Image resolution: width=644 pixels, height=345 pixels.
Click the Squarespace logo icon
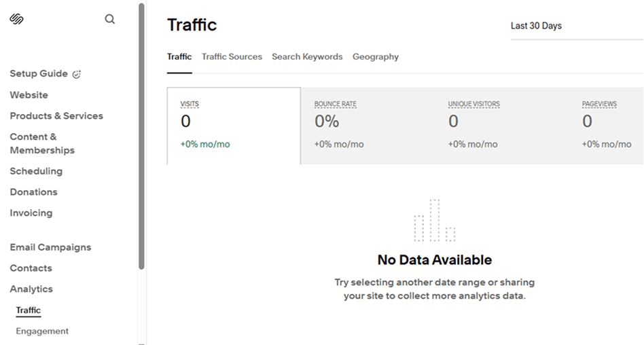tap(16, 19)
